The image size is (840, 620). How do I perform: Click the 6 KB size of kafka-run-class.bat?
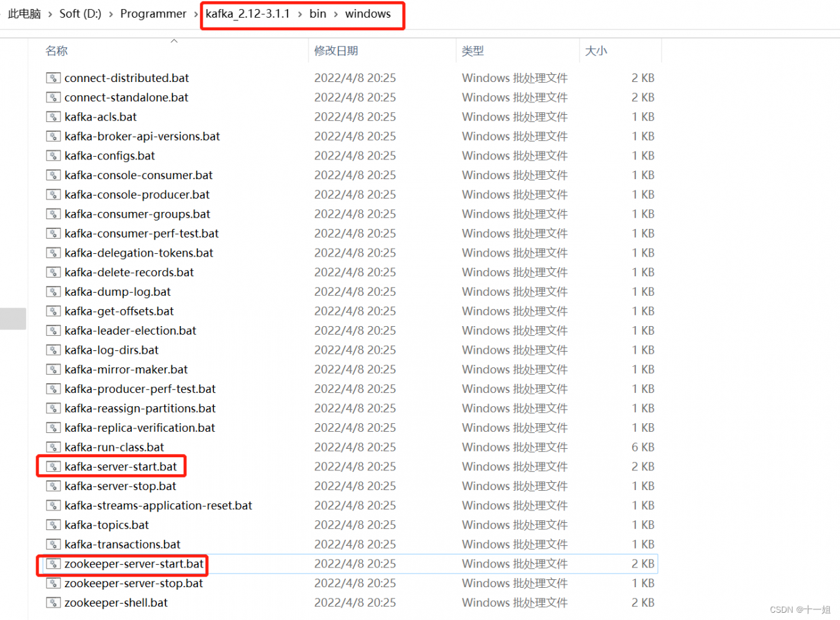click(643, 447)
